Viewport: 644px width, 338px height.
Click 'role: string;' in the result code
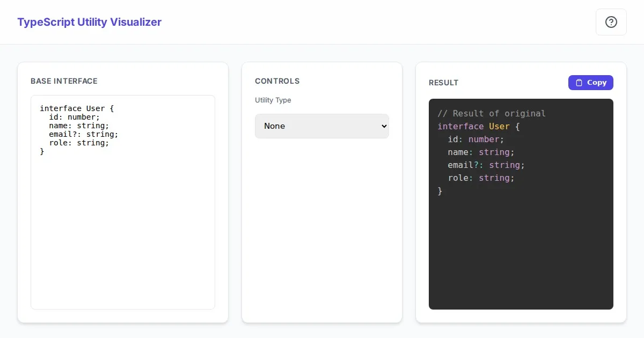(x=481, y=178)
